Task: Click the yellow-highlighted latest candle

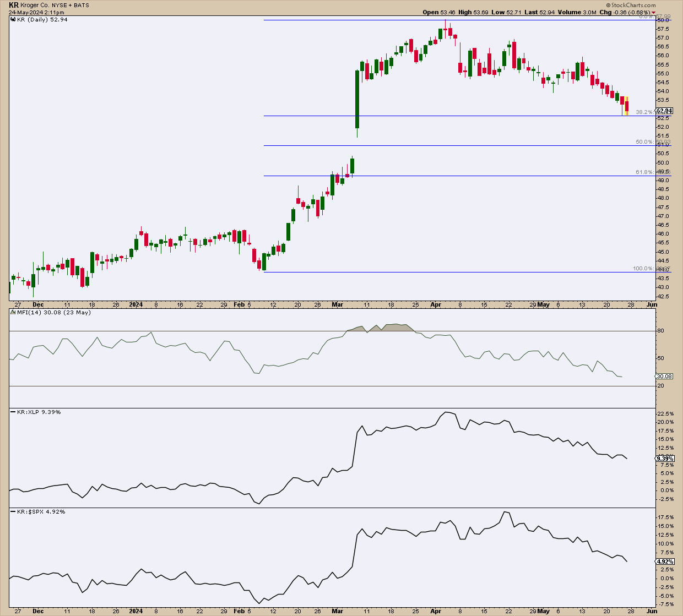Action: (627, 105)
